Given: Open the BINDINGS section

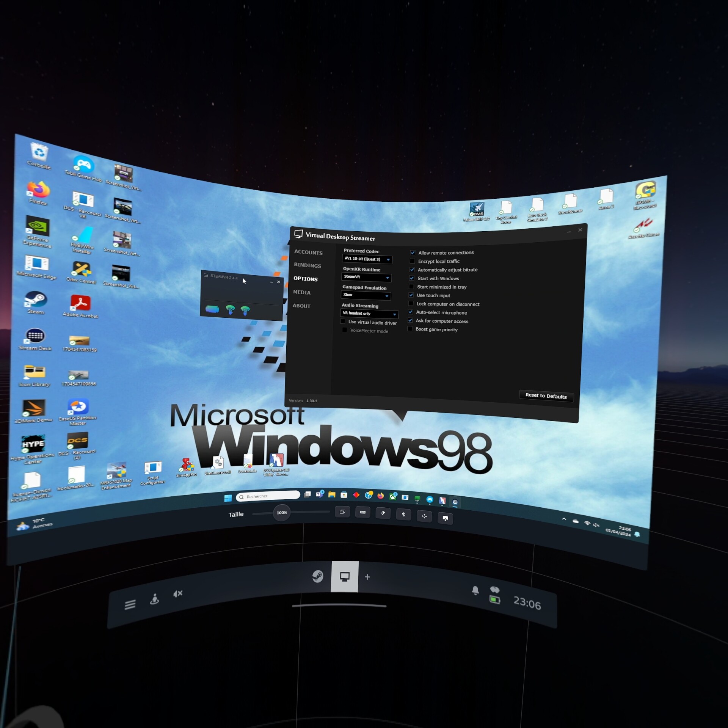Looking at the screenshot, I should click(307, 265).
